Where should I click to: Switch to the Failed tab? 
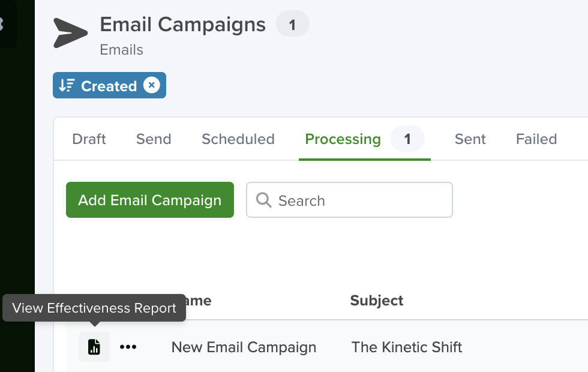pos(536,139)
